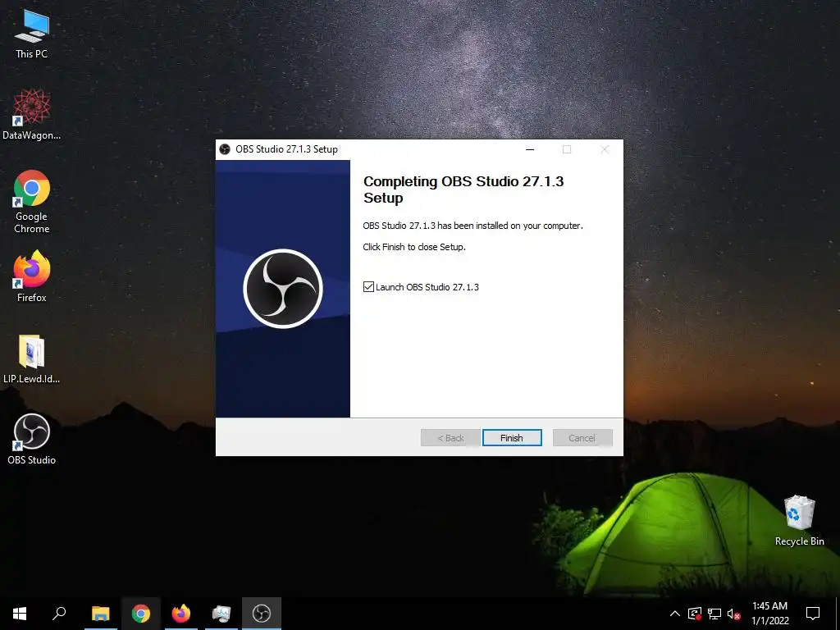Open File Explorer from the taskbar
Image resolution: width=840 pixels, height=630 pixels.
(x=101, y=614)
